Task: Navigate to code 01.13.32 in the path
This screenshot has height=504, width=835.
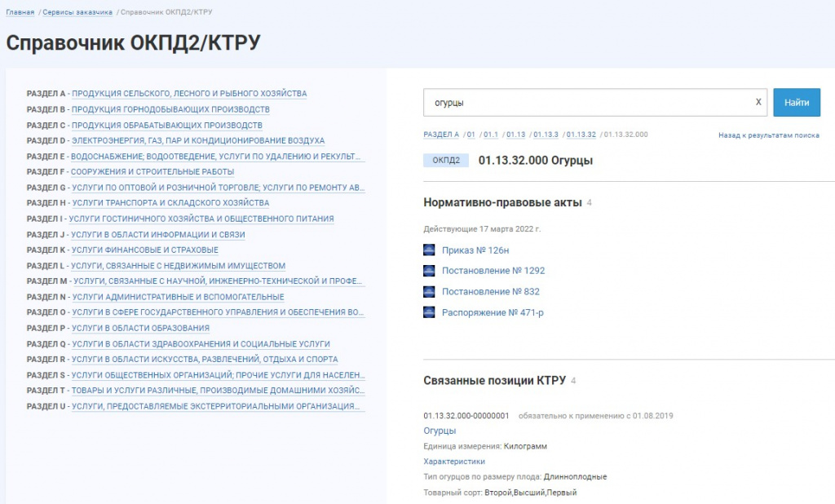Action: point(581,135)
